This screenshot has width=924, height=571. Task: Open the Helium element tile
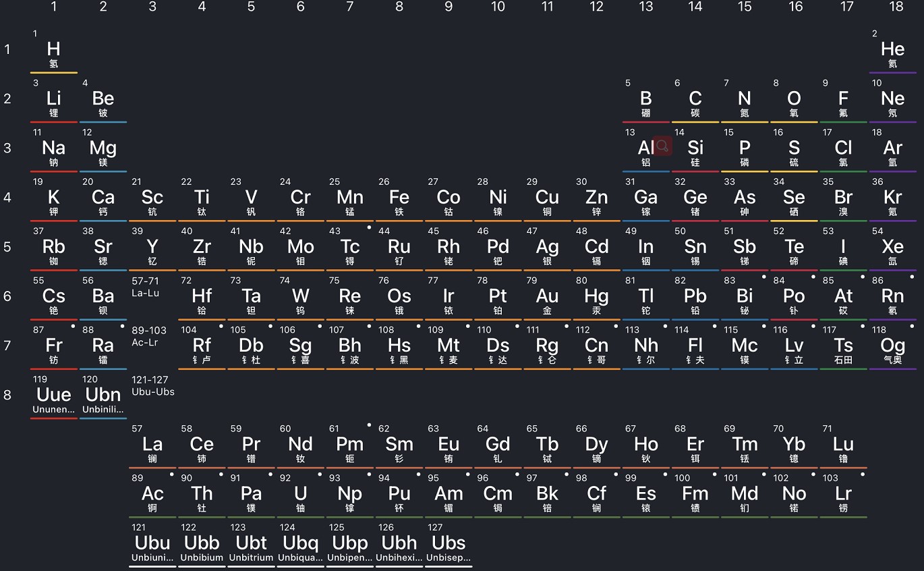pos(892,51)
